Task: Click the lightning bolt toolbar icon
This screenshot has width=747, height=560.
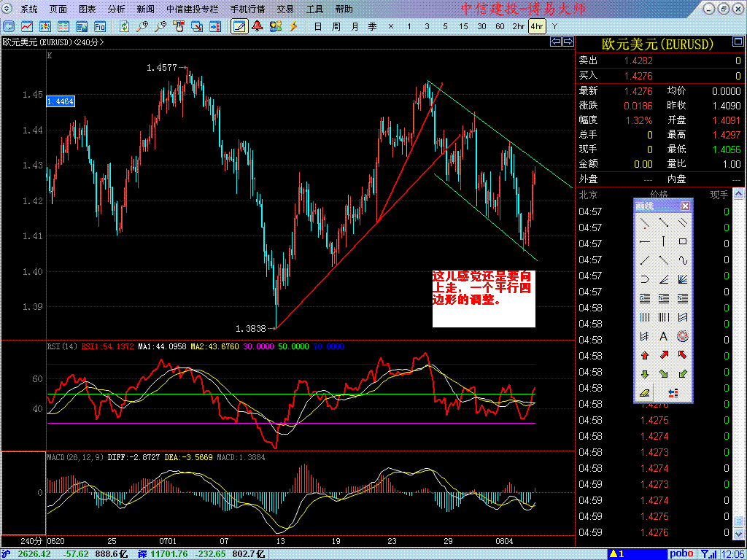Action: pyautogui.click(x=293, y=27)
